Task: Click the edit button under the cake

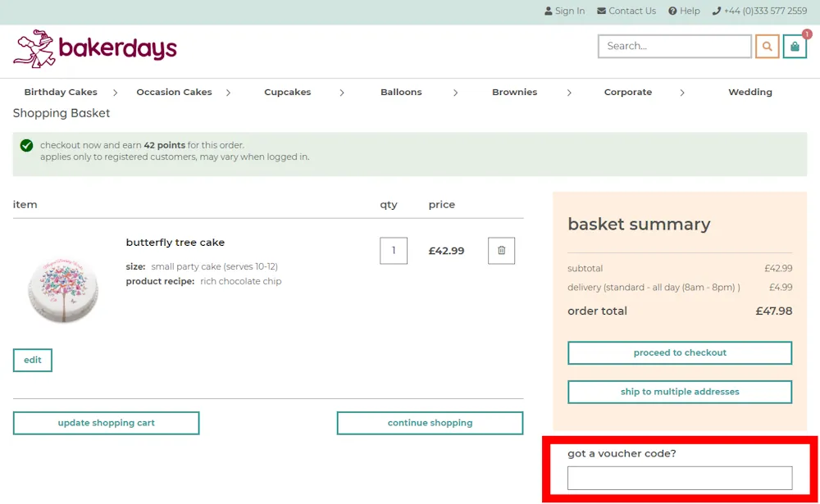Action: 32,360
